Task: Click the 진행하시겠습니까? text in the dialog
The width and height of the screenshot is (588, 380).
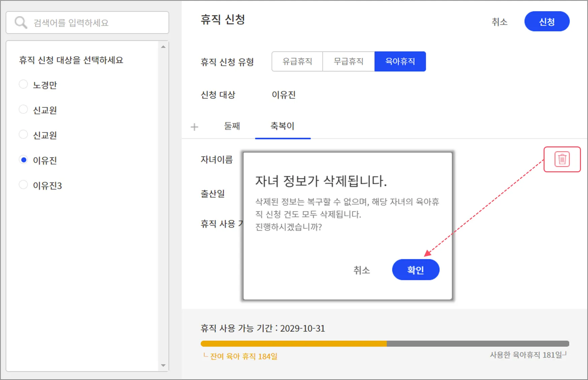Action: pyautogui.click(x=289, y=227)
